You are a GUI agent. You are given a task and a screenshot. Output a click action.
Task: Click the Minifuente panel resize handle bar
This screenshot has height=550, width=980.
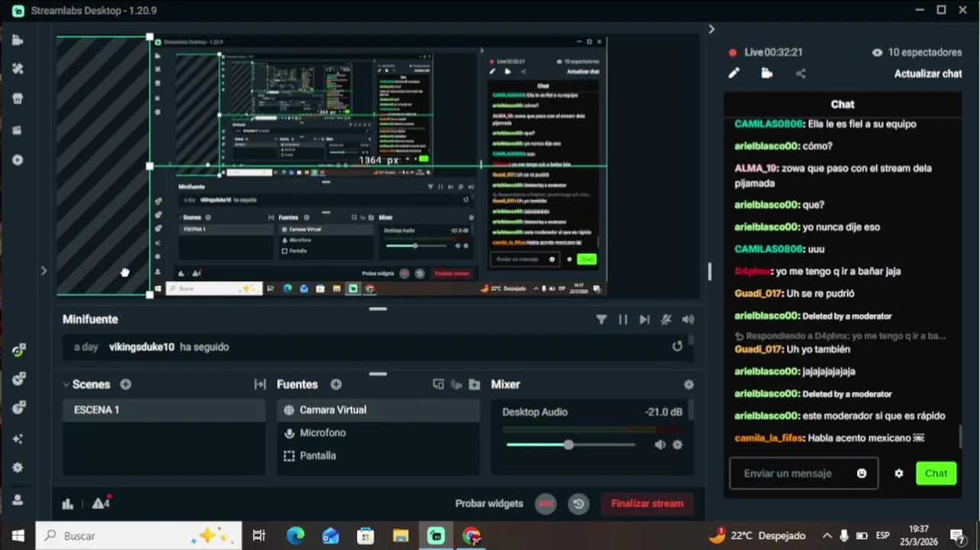[x=378, y=309]
